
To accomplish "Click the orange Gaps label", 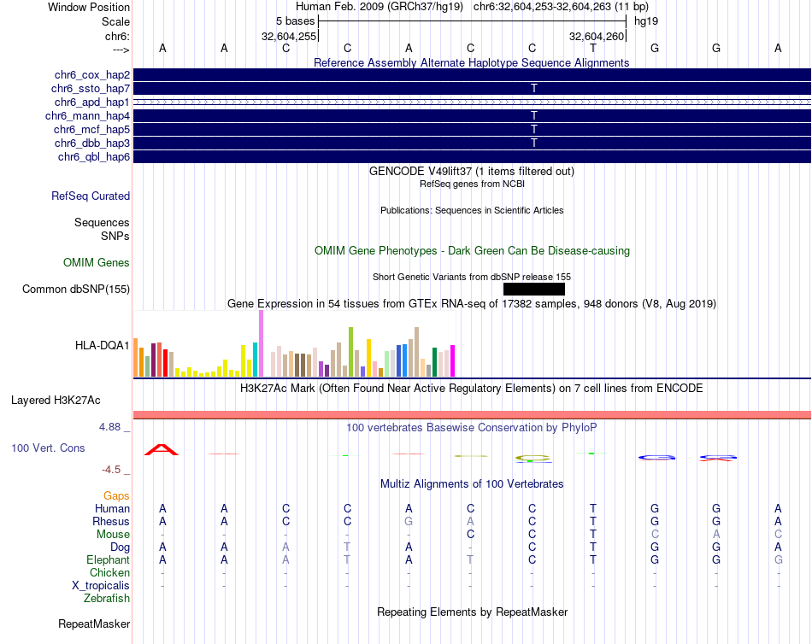I will tap(116, 496).
